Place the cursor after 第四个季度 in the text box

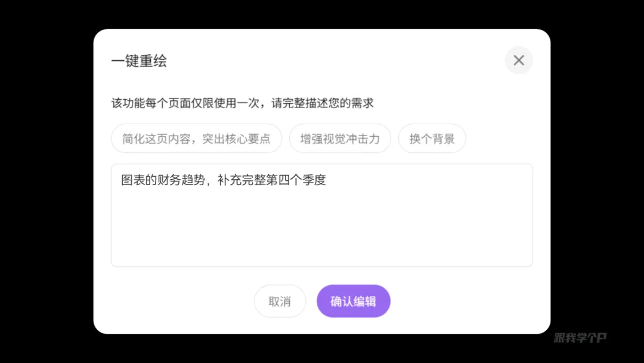tap(327, 180)
